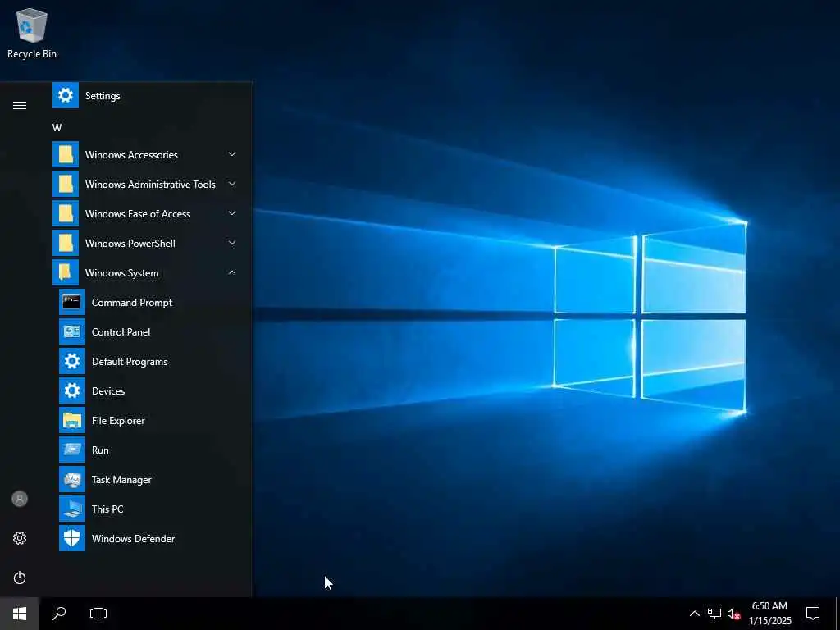This screenshot has width=840, height=630.
Task: Open Default Programs by its label
Action: pyautogui.click(x=130, y=362)
